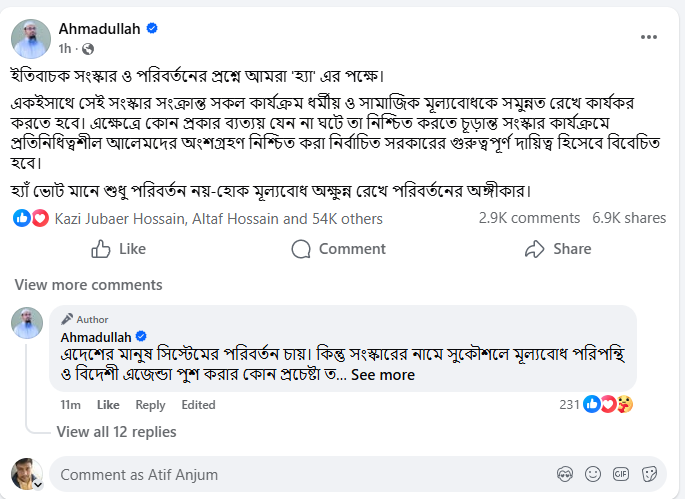685x499 pixels.
Task: Click Like under Ahmadullah's comment
Action: [108, 405]
